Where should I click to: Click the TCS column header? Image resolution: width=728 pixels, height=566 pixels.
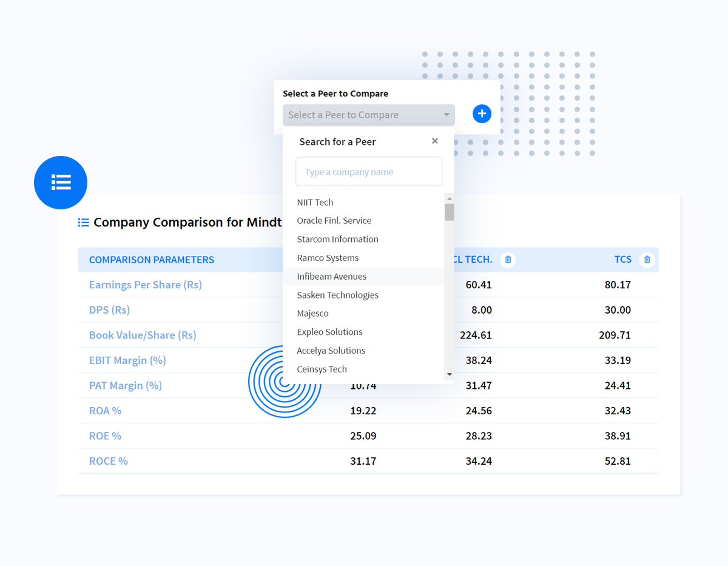pyautogui.click(x=623, y=260)
